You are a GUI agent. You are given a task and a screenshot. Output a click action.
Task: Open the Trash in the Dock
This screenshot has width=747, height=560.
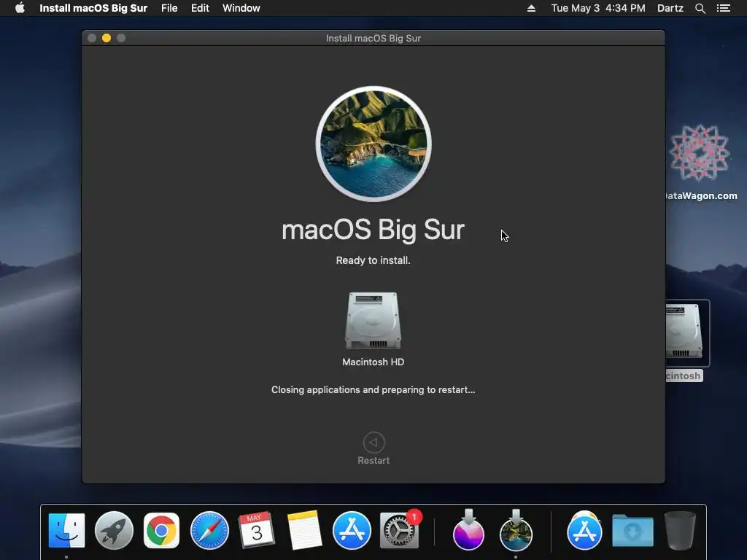pyautogui.click(x=680, y=530)
